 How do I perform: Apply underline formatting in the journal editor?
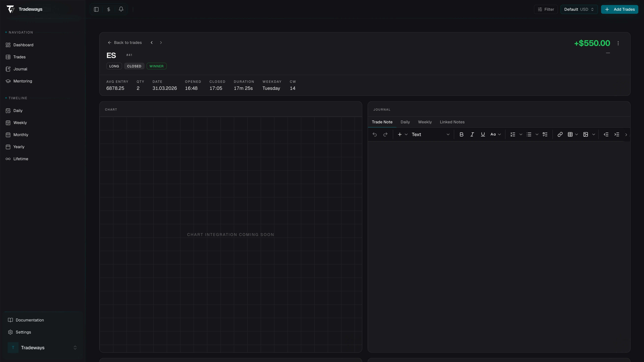point(482,134)
